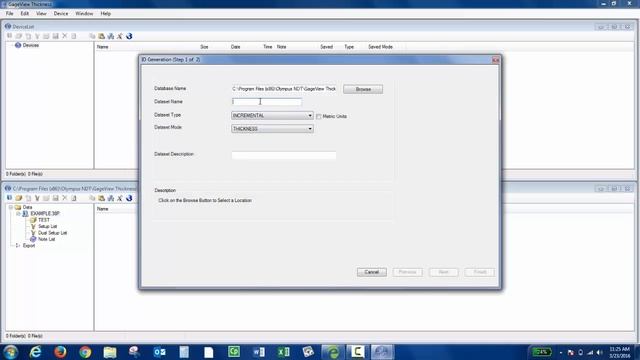640x360 pixels.
Task: Click the Browse button beside Database Name
Action: [363, 89]
